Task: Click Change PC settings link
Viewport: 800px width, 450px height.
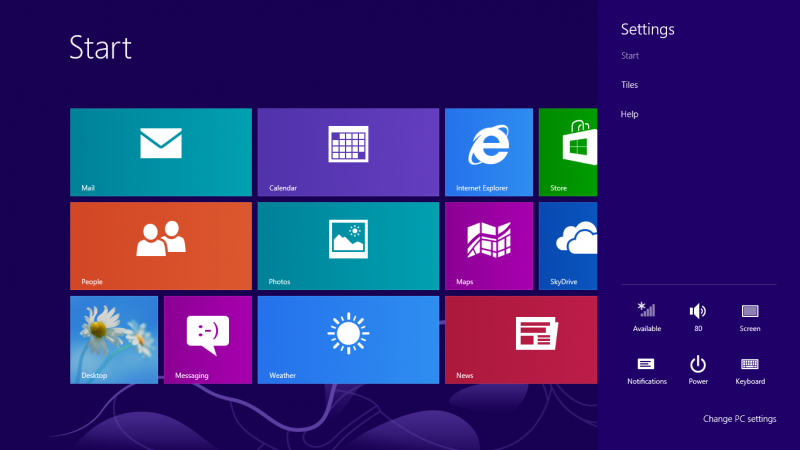Action: point(739,419)
